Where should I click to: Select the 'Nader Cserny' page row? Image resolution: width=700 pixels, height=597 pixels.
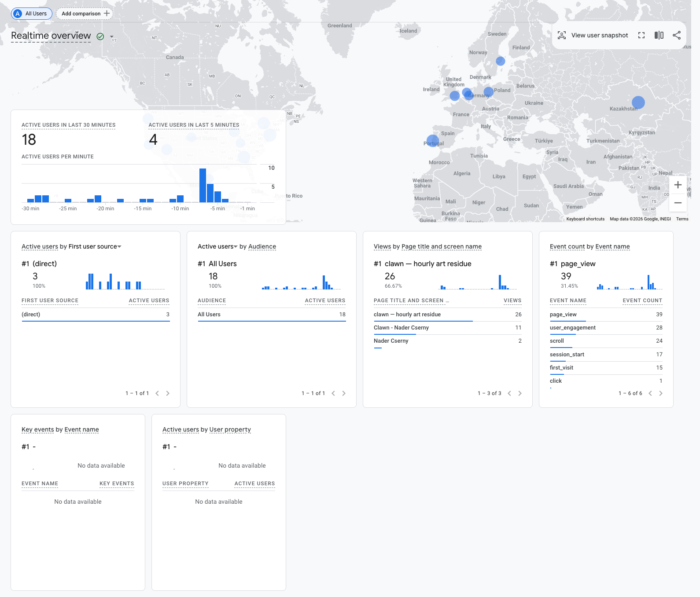448,341
